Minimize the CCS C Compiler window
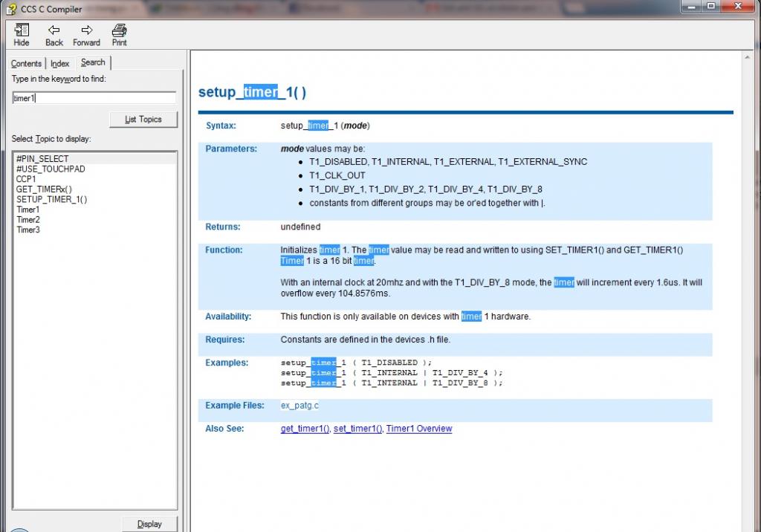The height and width of the screenshot is (532, 761). click(x=691, y=6)
